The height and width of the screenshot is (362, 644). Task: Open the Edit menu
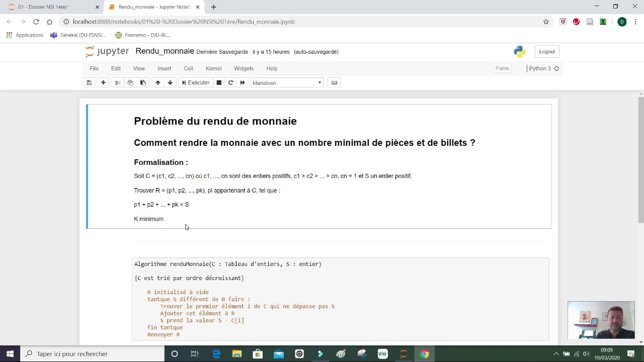point(116,68)
